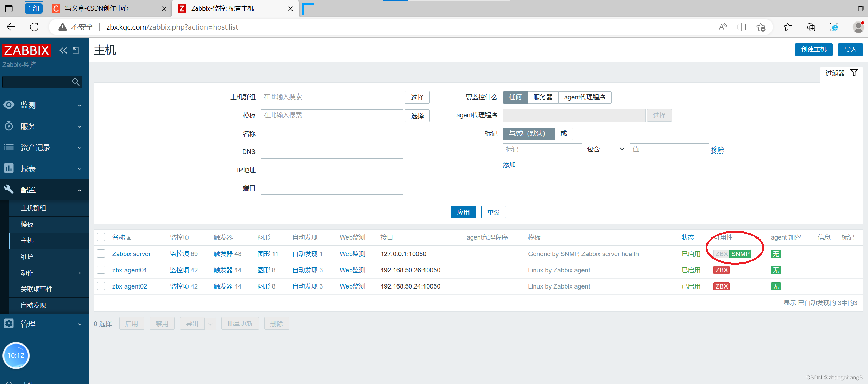Select agent代理程序 monitoring option
Screen dimensions: 868x384
(585, 97)
